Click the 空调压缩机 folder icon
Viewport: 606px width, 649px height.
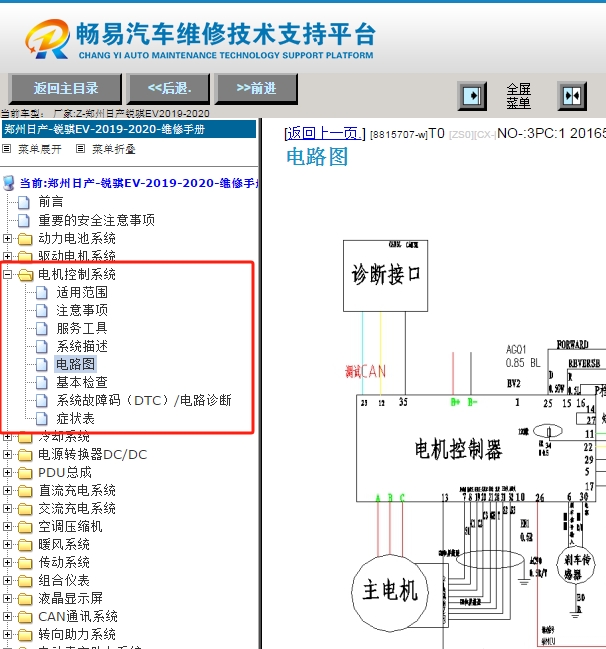(25, 527)
